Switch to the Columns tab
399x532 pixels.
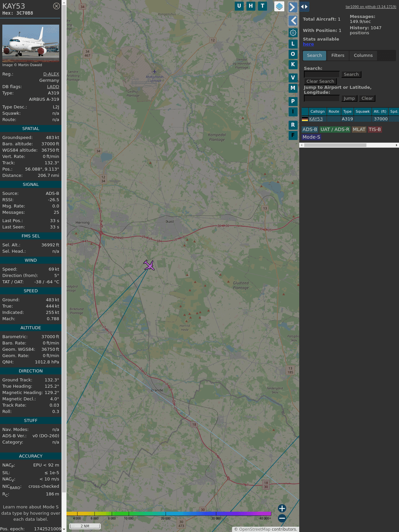click(x=363, y=56)
